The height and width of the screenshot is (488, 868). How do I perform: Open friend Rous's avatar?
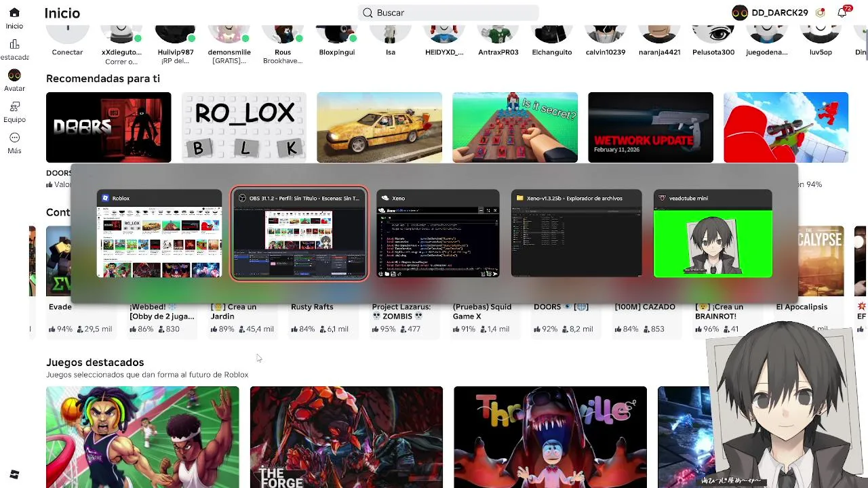click(283, 34)
